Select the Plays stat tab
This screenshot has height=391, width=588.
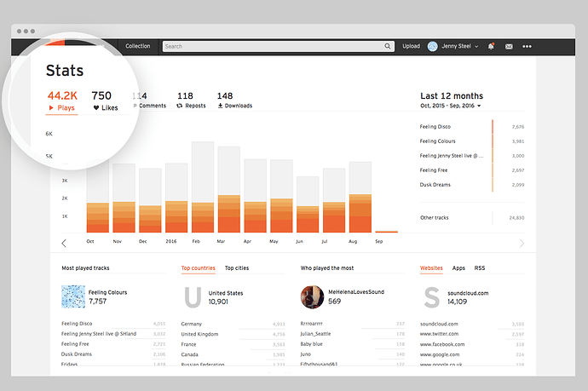click(x=61, y=101)
